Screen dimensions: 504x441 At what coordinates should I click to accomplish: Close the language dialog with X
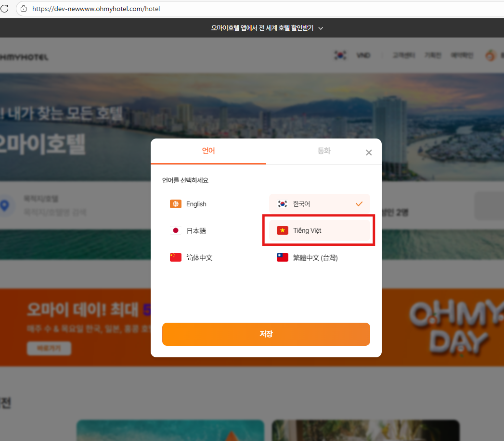(x=369, y=152)
